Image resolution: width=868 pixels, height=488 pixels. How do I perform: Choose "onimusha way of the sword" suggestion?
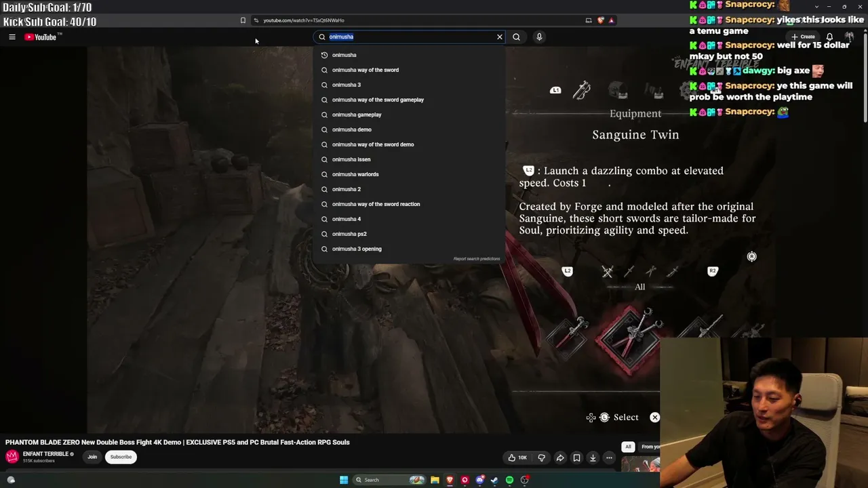[410, 70]
